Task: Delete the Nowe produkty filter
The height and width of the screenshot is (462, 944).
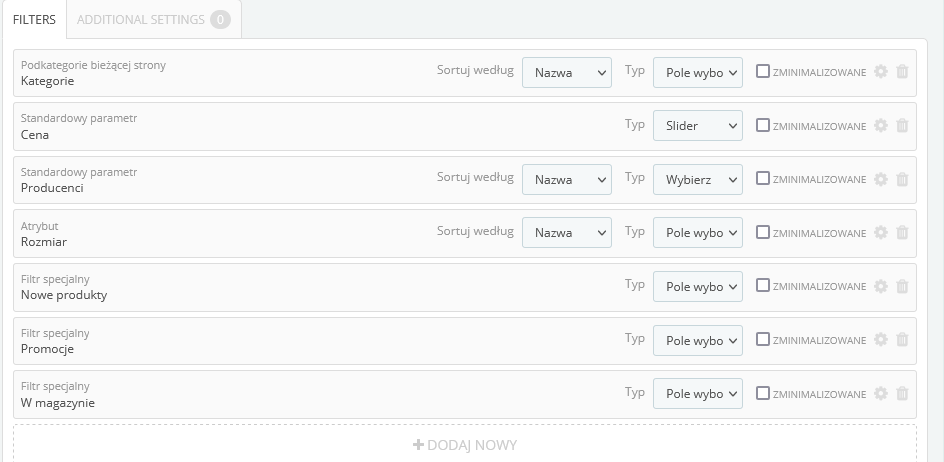Action: coord(902,286)
